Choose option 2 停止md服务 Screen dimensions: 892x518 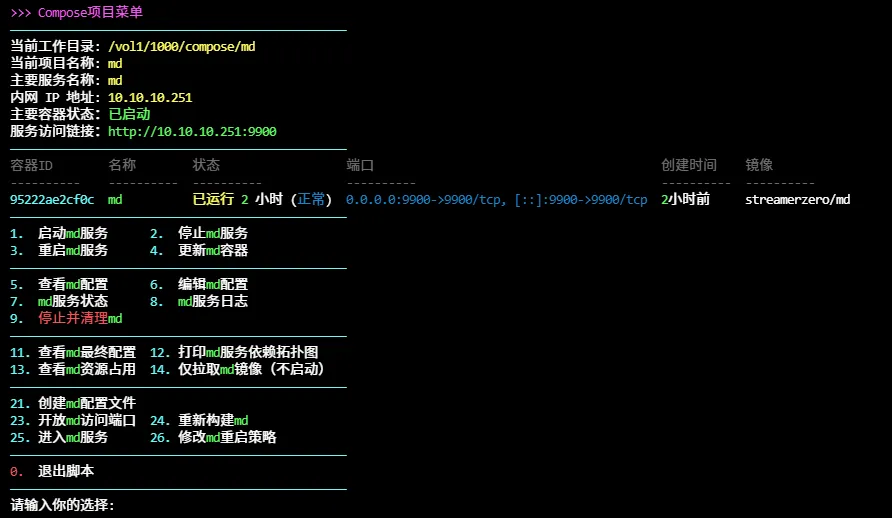tap(212, 234)
